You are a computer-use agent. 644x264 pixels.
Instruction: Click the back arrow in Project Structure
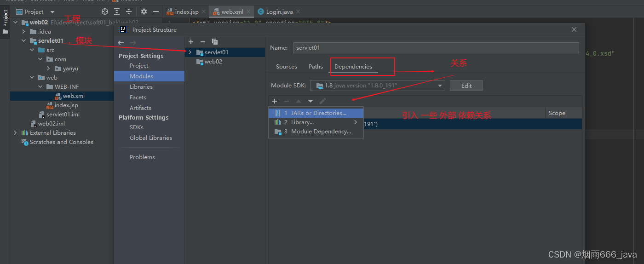pyautogui.click(x=121, y=43)
